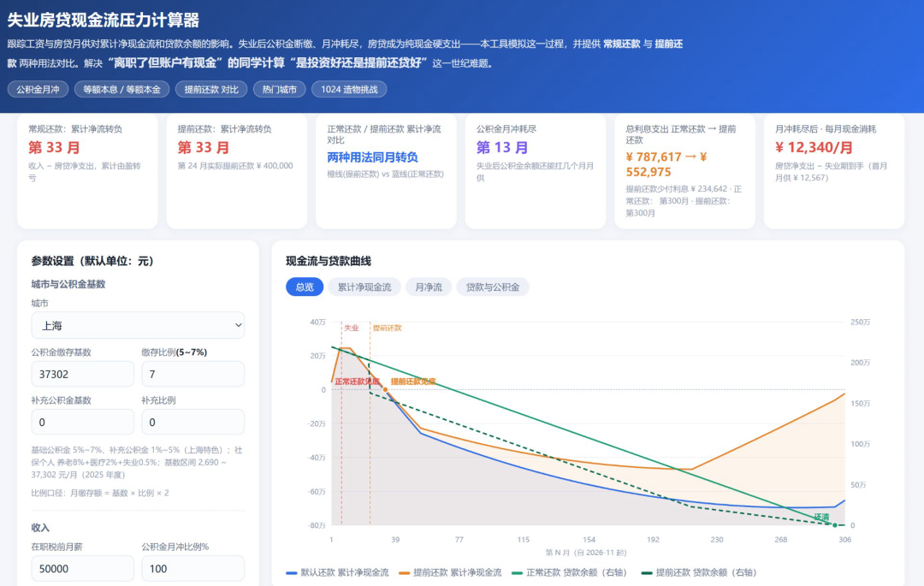This screenshot has height=586, width=924.
Task: Click the 现金流与贷款曲线 panel heading
Action: click(x=329, y=261)
